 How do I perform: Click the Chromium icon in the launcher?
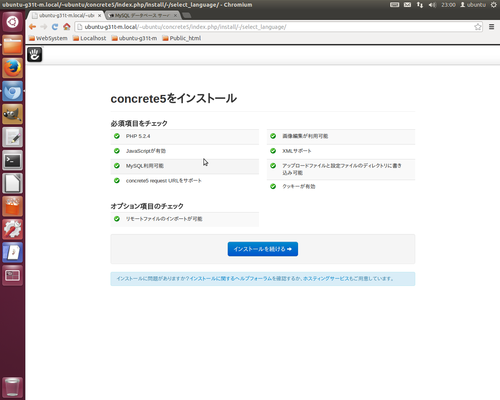[13, 91]
